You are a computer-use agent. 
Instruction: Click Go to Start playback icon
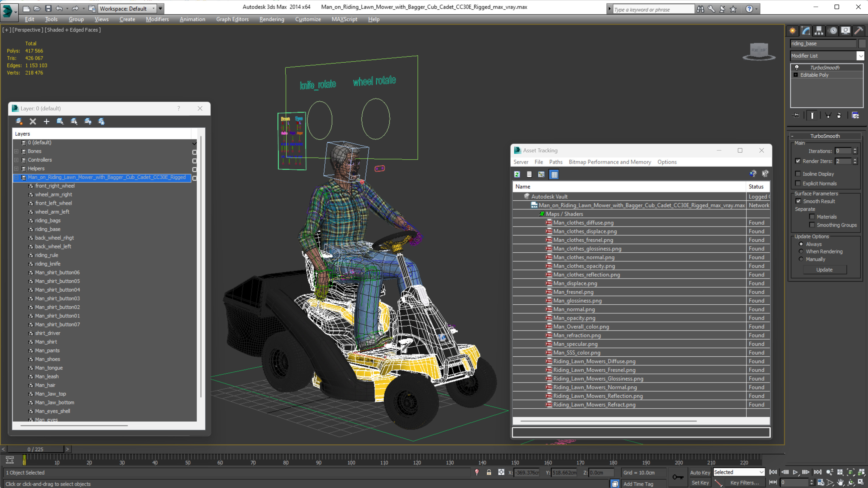pyautogui.click(x=773, y=472)
